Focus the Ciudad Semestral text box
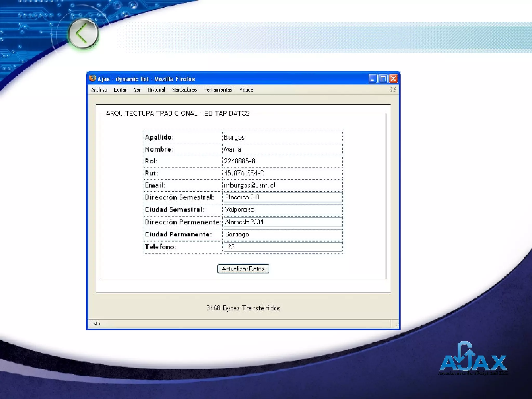The image size is (532, 399). point(282,210)
